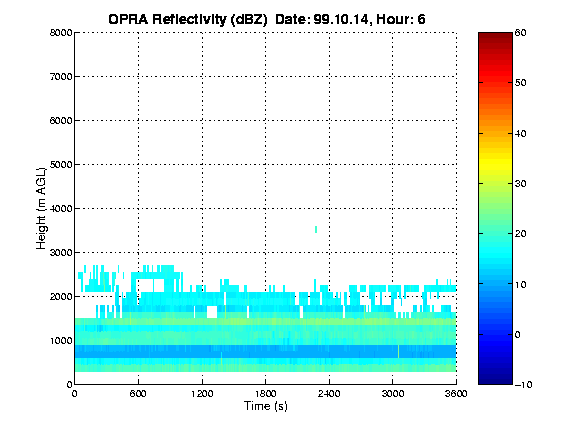Screen dimensions: 576x432
Task: Click the 7000 height axis tick label
Action: pos(61,77)
